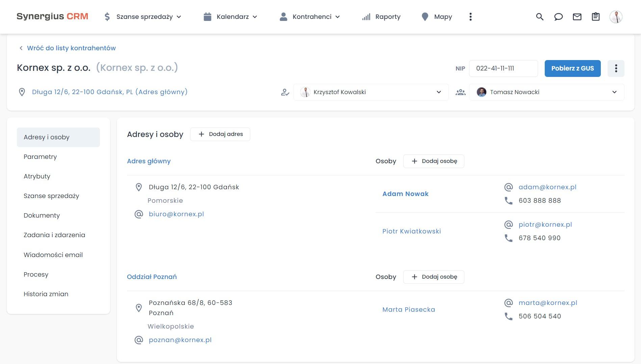Click the NIP input field
This screenshot has height=364, width=641.
(x=504, y=68)
